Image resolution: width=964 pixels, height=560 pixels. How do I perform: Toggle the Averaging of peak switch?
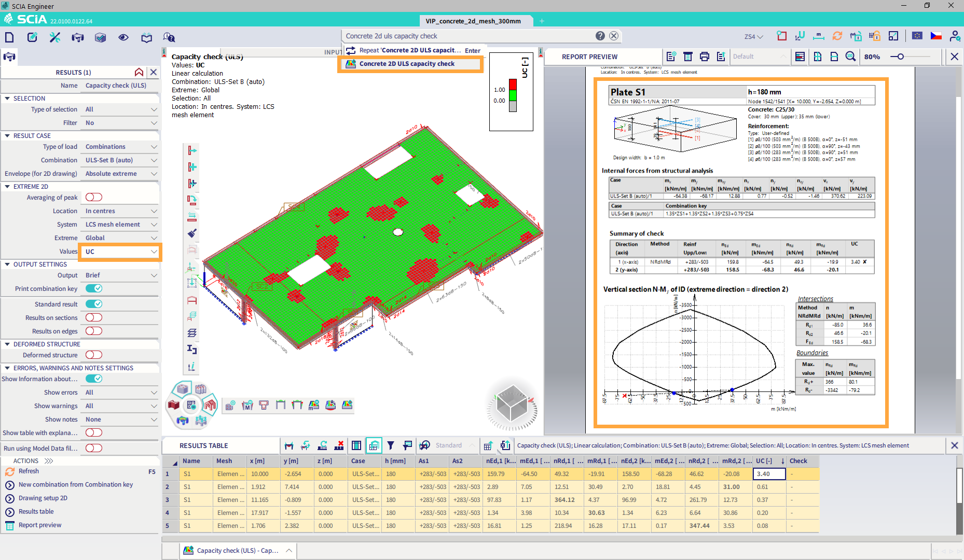pyautogui.click(x=93, y=197)
